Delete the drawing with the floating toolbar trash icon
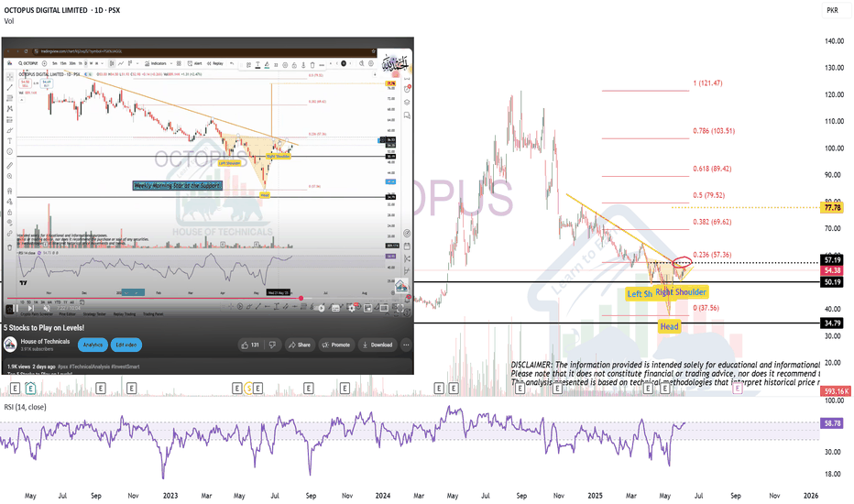 click(x=312, y=65)
